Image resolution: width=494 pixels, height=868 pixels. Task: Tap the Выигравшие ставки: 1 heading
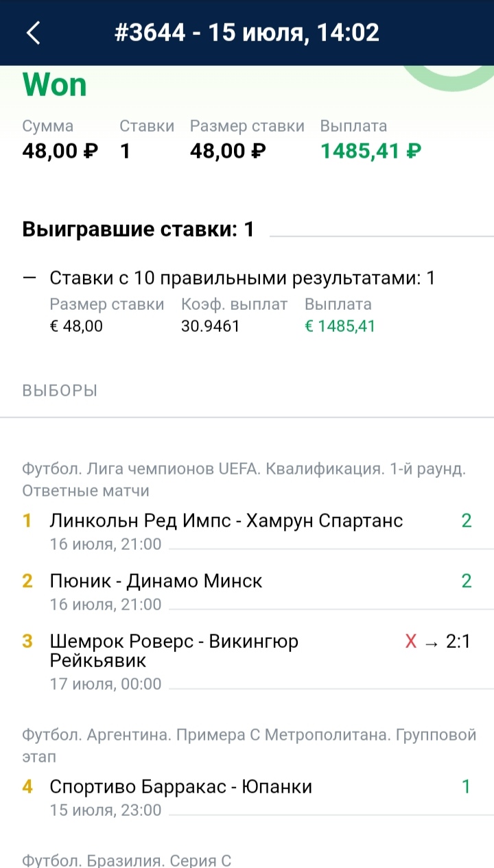138,229
